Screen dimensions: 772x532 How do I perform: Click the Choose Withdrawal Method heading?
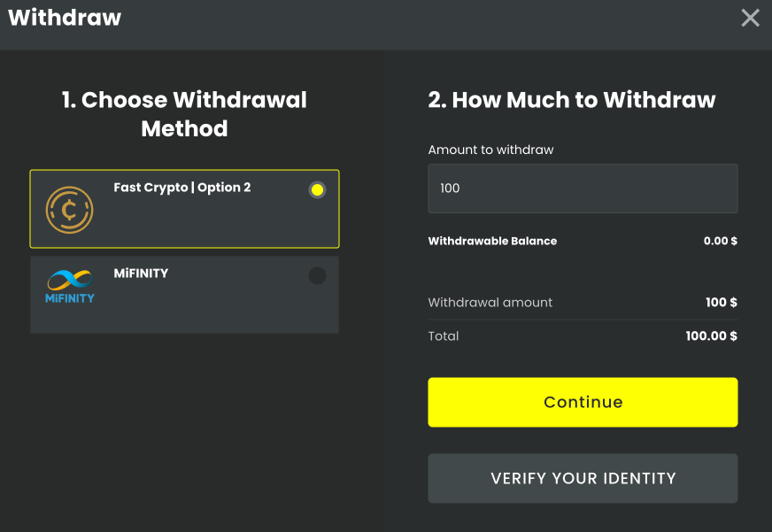[184, 114]
